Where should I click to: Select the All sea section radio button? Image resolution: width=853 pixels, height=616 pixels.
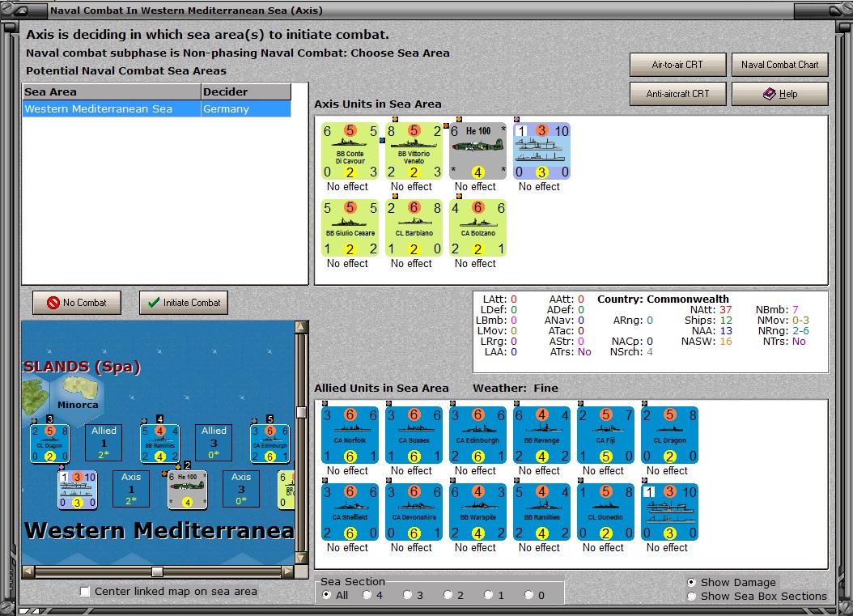coord(326,595)
